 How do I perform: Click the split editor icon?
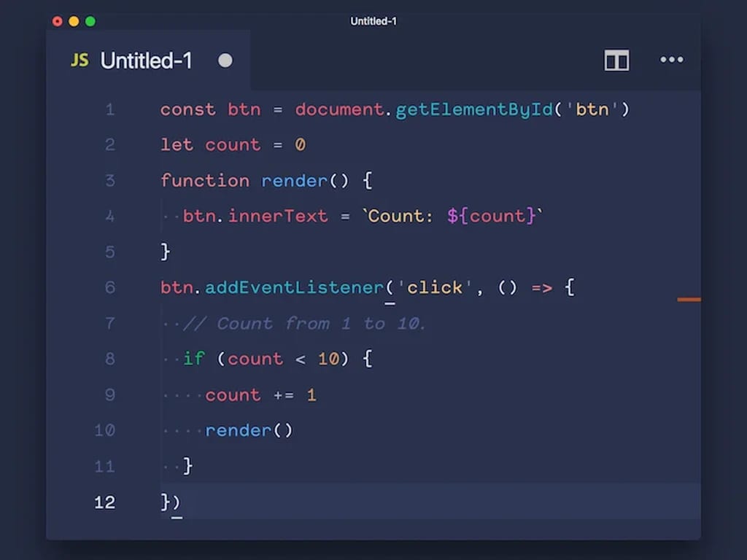[x=616, y=60]
